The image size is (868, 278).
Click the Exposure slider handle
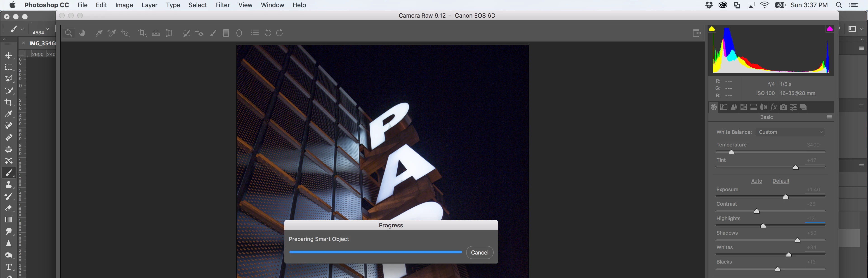coord(785,196)
